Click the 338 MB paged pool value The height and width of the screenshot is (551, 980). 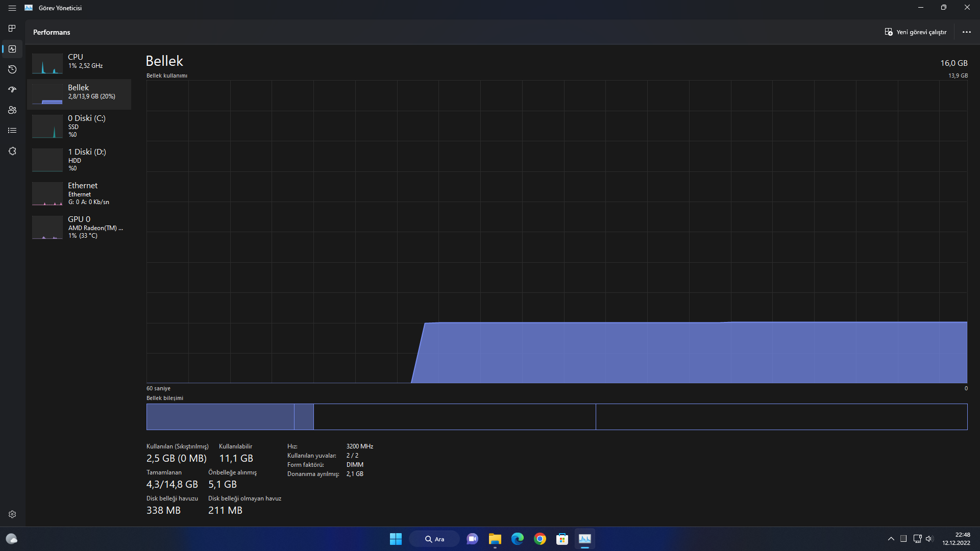163,510
